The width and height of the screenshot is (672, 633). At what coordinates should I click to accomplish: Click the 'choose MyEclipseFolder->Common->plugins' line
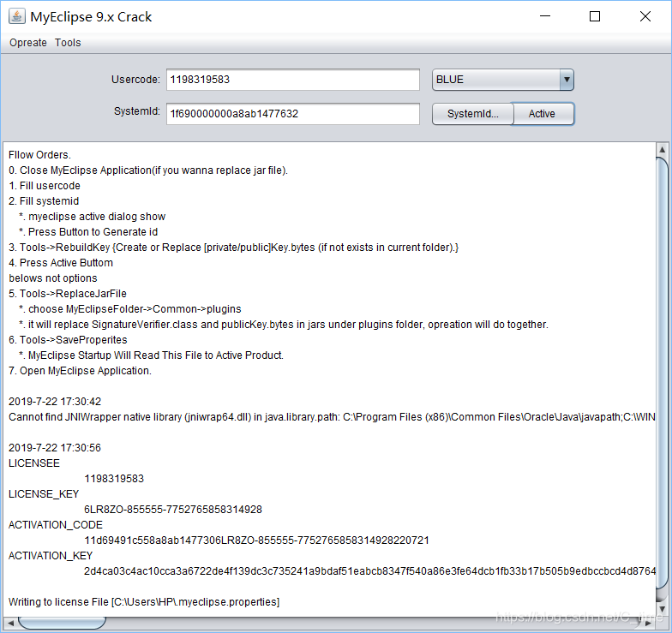click(x=130, y=308)
